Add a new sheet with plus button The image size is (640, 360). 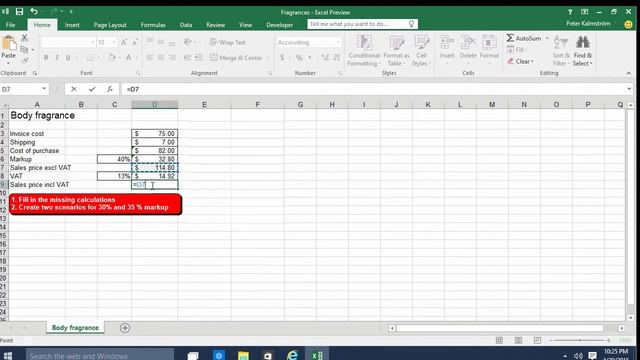pyautogui.click(x=125, y=328)
